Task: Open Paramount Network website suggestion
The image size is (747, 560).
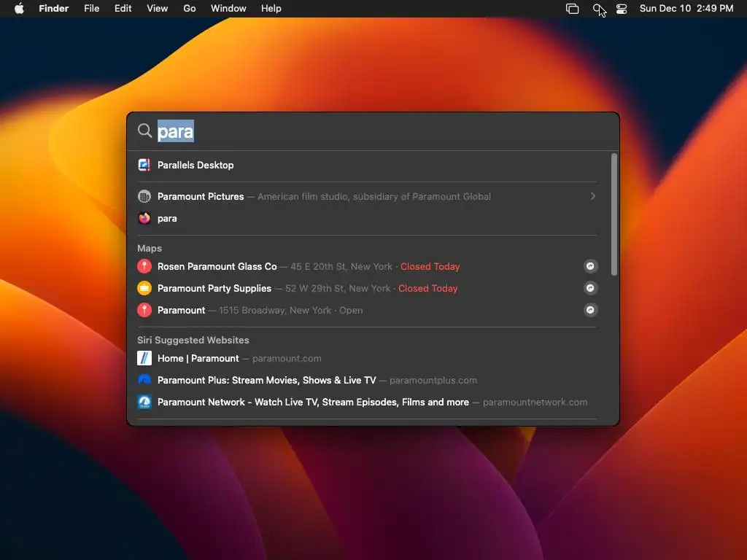Action: 367,402
